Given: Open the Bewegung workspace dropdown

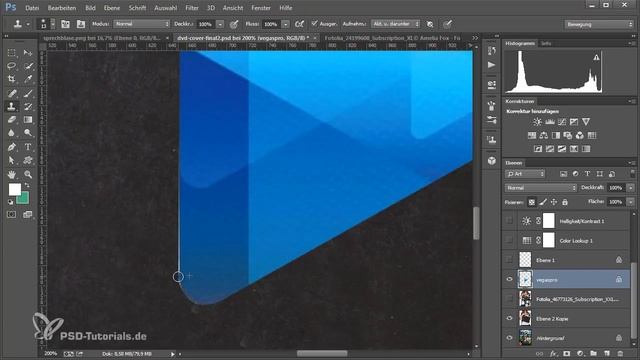Looking at the screenshot, I should point(599,24).
